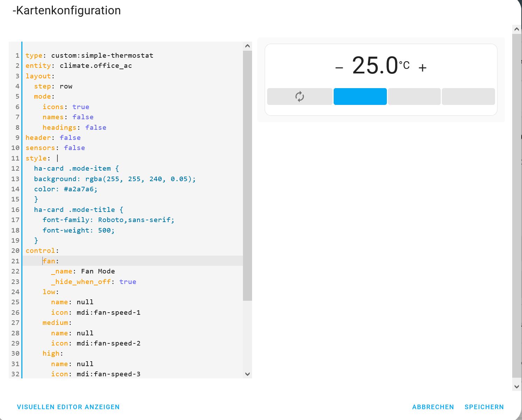Save the card configuration with SPEICHERN
Image resolution: width=522 pixels, height=420 pixels.
(x=484, y=407)
